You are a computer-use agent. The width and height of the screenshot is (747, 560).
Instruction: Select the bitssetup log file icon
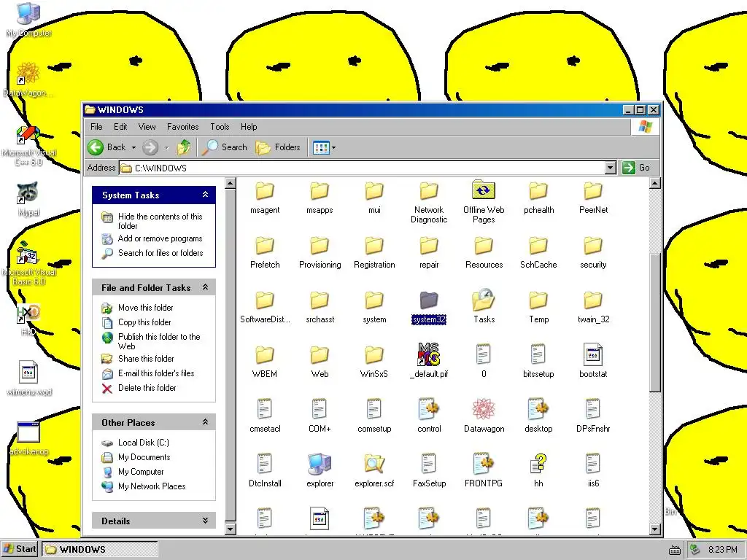click(x=538, y=354)
